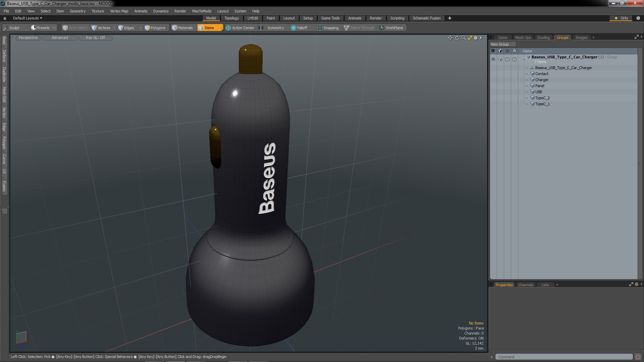Screen dimensions: 644x362
Task: Click the Groups list vertical scrollbar
Action: point(640,164)
